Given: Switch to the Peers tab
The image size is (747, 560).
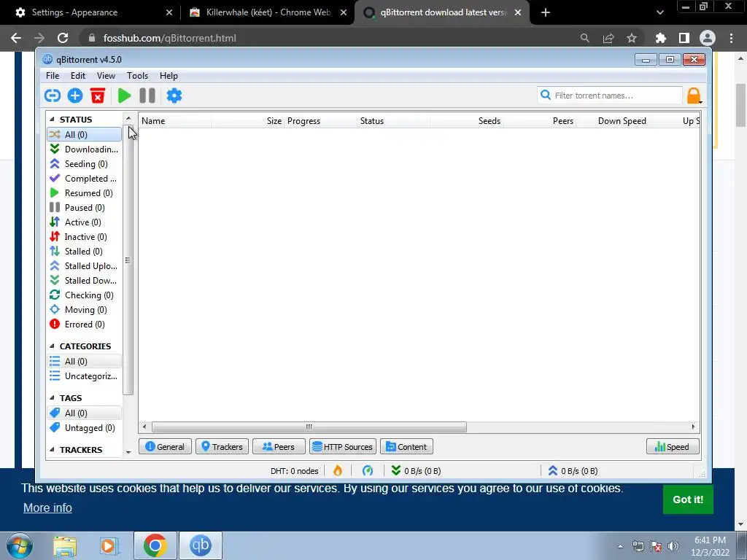Looking at the screenshot, I should tap(279, 447).
